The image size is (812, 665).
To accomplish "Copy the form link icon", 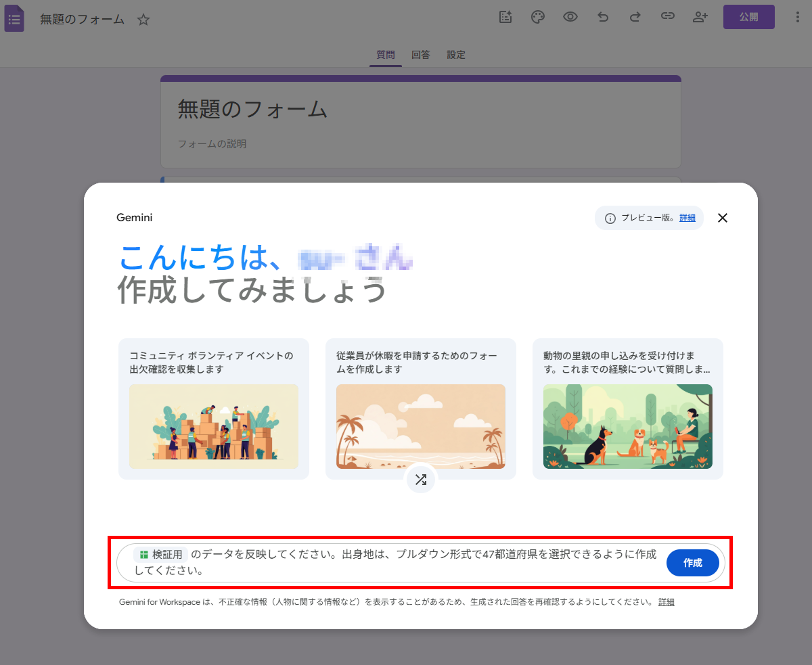I will pyautogui.click(x=668, y=18).
